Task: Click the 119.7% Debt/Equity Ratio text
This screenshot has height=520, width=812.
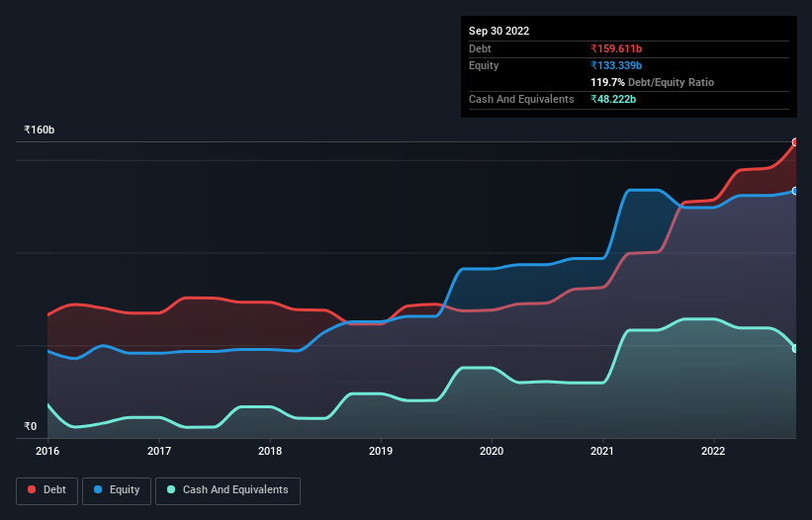Action: tap(652, 82)
